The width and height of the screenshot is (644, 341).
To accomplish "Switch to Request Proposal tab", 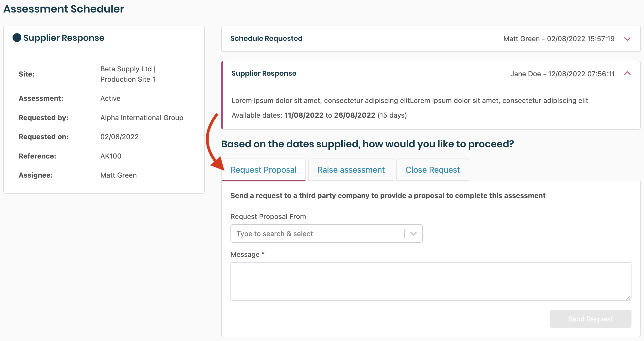I will (x=263, y=170).
